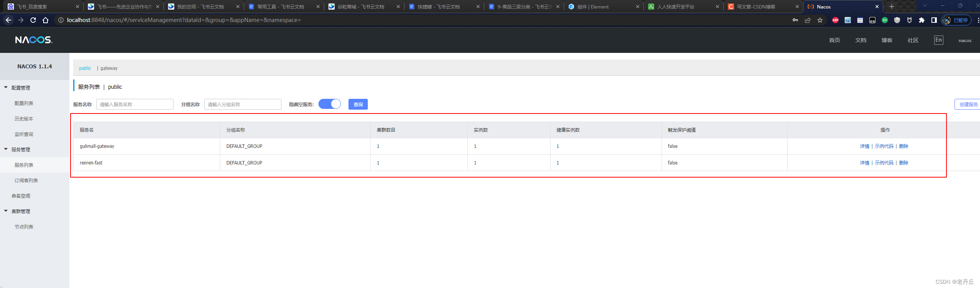Open the tab search chevron
Screen dimensions: 980x288
[x=924, y=6]
